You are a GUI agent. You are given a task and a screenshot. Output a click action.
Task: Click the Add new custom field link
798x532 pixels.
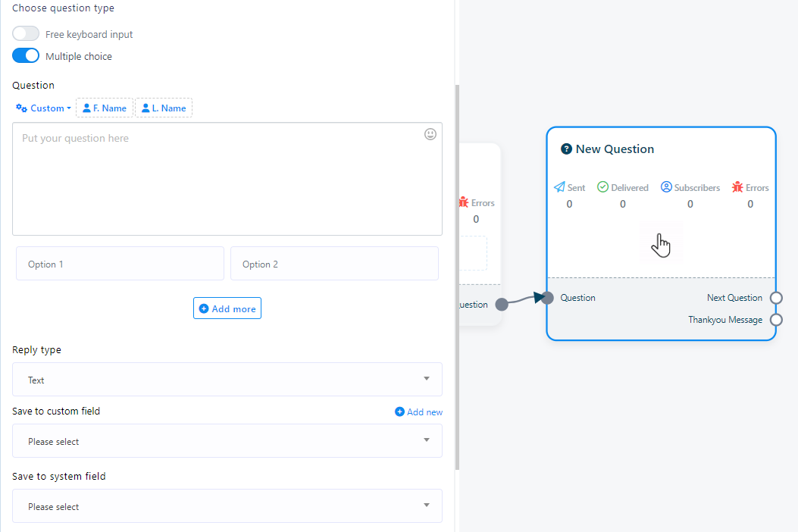coord(419,412)
